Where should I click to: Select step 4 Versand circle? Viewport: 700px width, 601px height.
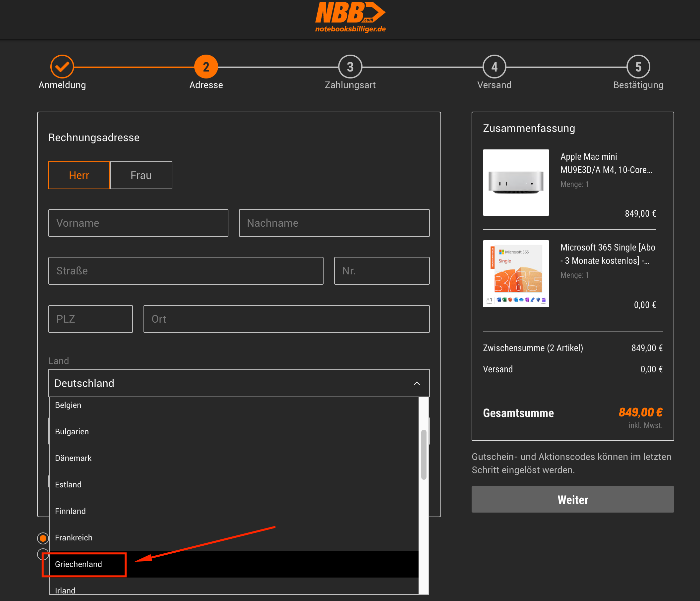(494, 67)
